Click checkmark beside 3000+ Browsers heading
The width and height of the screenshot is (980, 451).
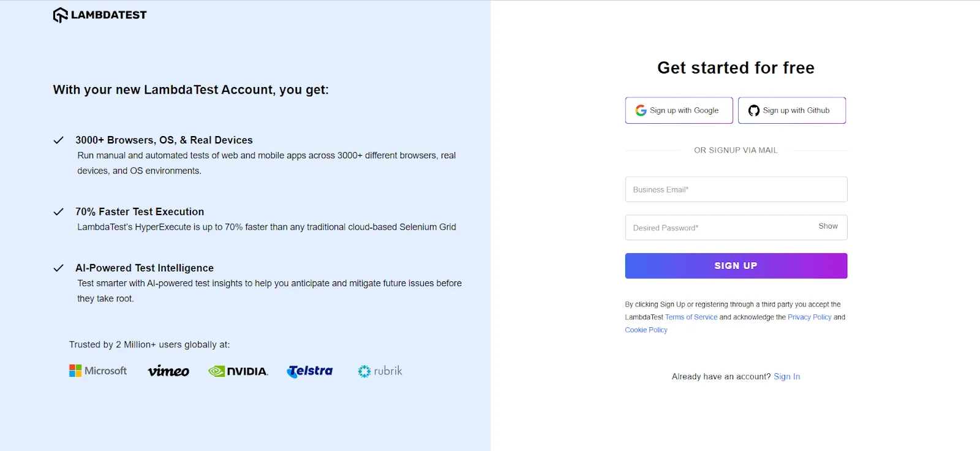pos(59,140)
